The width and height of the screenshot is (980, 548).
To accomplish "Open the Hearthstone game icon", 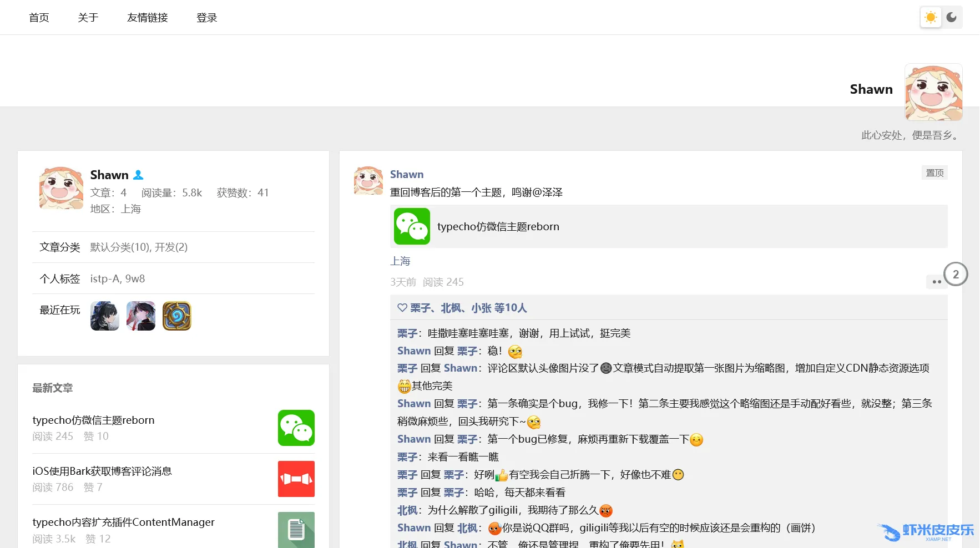I will [x=177, y=316].
